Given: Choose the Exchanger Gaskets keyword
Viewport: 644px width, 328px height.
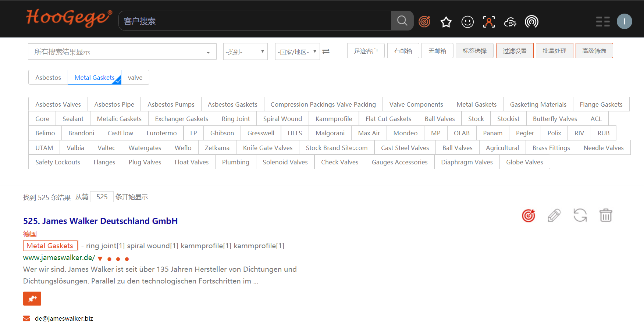Looking at the screenshot, I should [x=181, y=119].
